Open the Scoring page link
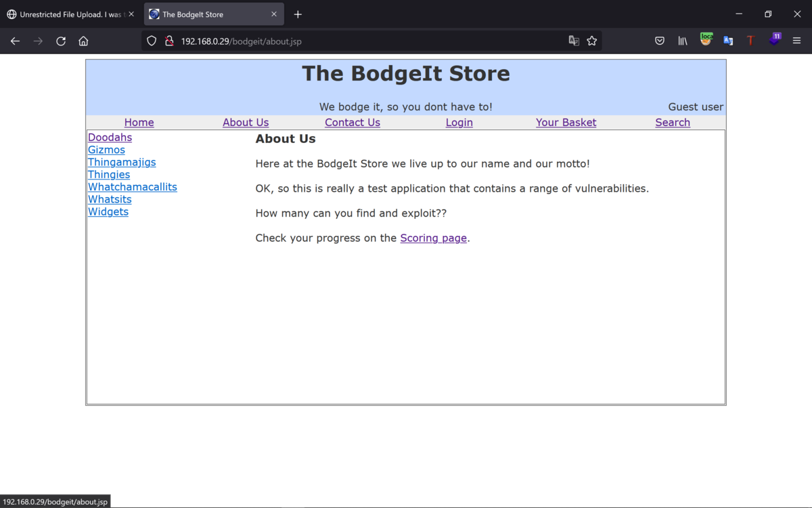The image size is (812, 508). pyautogui.click(x=434, y=238)
